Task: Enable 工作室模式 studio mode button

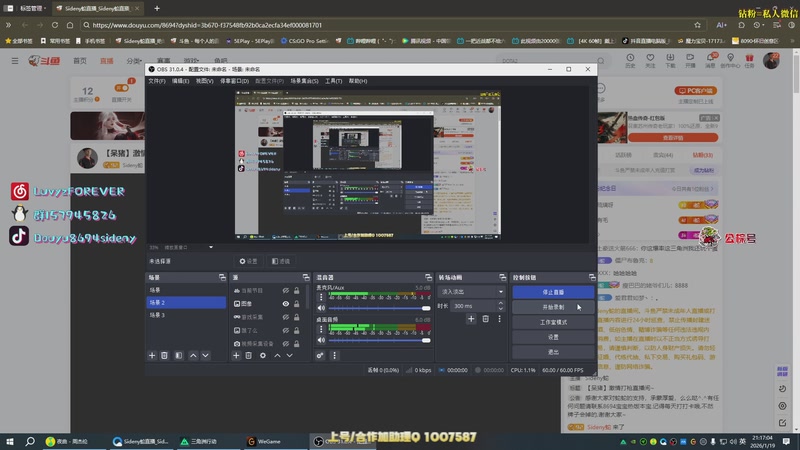Action: tap(553, 322)
